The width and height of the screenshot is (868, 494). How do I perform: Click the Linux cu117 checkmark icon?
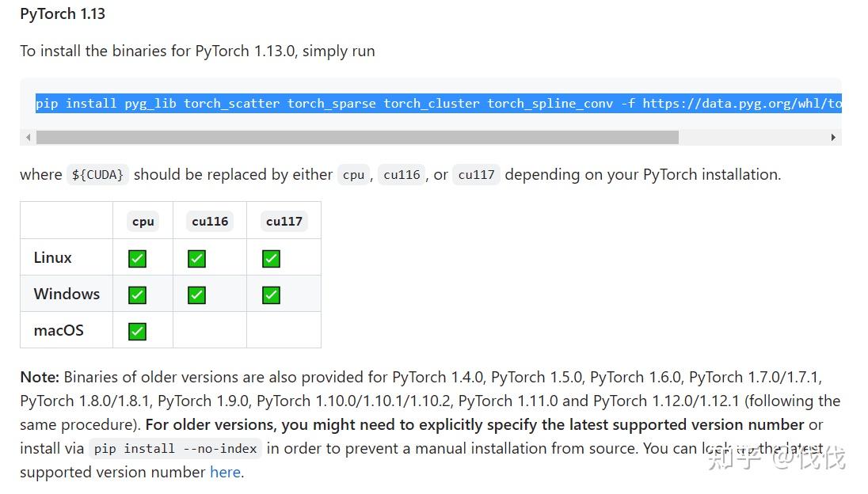point(270,257)
